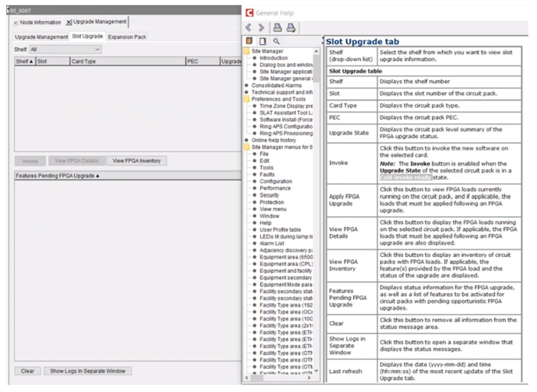Screen dimensions: 537x392
Task: Open the File menu help topic
Action: [x=264, y=154]
